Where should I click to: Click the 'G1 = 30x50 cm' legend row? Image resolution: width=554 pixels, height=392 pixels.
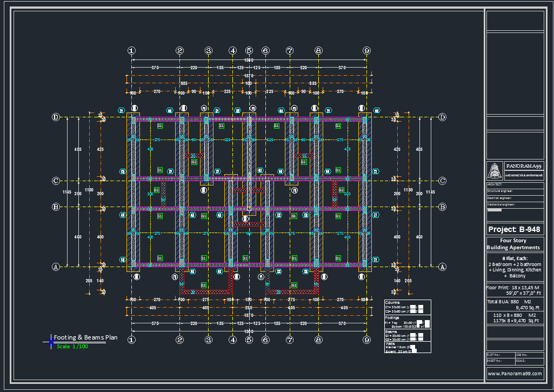(x=404, y=336)
